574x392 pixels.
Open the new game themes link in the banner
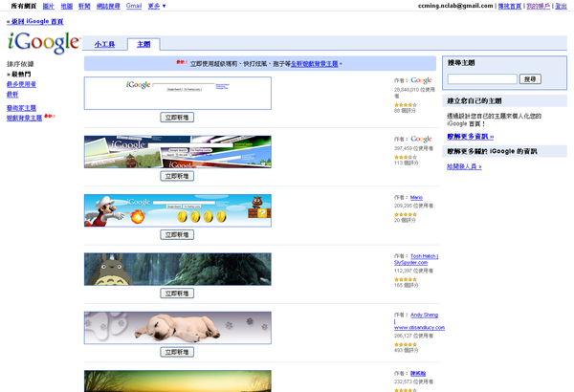[315, 64]
